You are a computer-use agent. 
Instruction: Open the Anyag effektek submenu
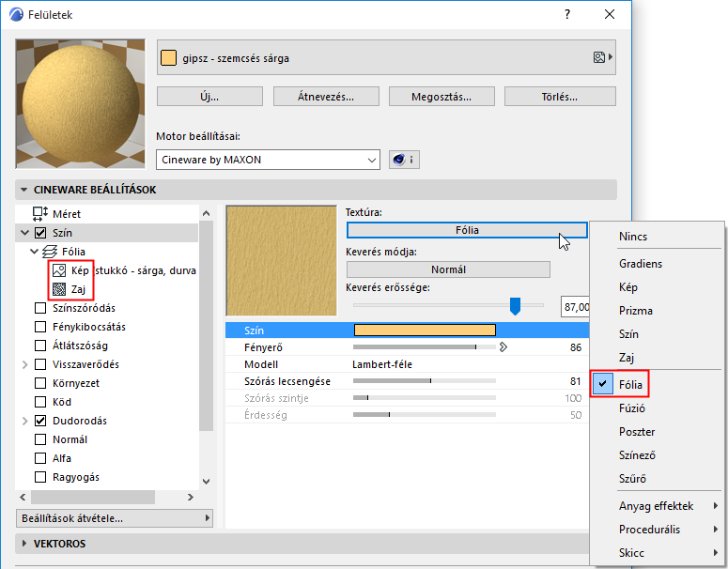point(656,506)
